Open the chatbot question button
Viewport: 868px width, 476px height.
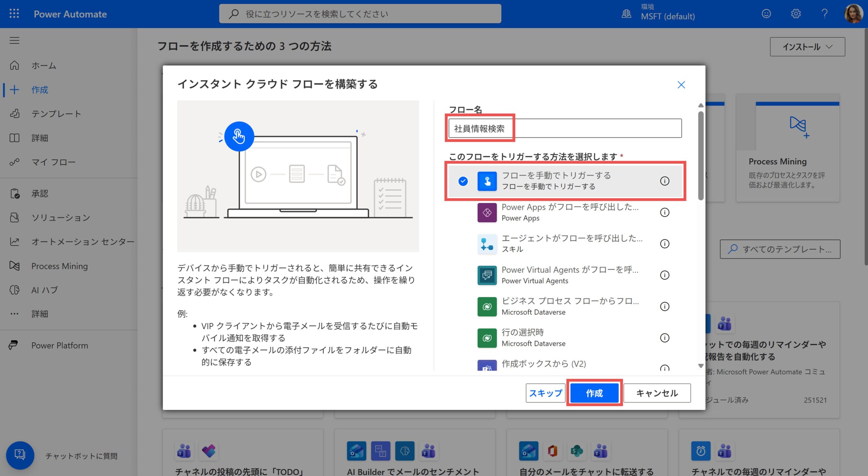(x=20, y=455)
